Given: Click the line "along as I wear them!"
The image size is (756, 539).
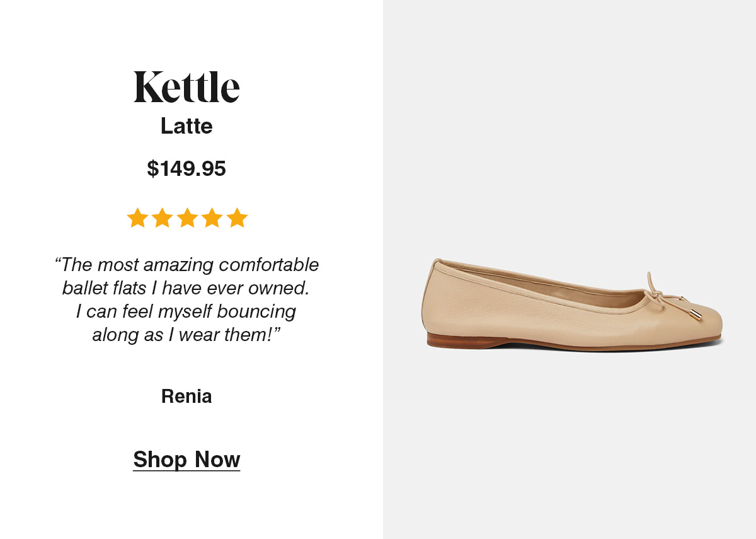Looking at the screenshot, I should (186, 335).
